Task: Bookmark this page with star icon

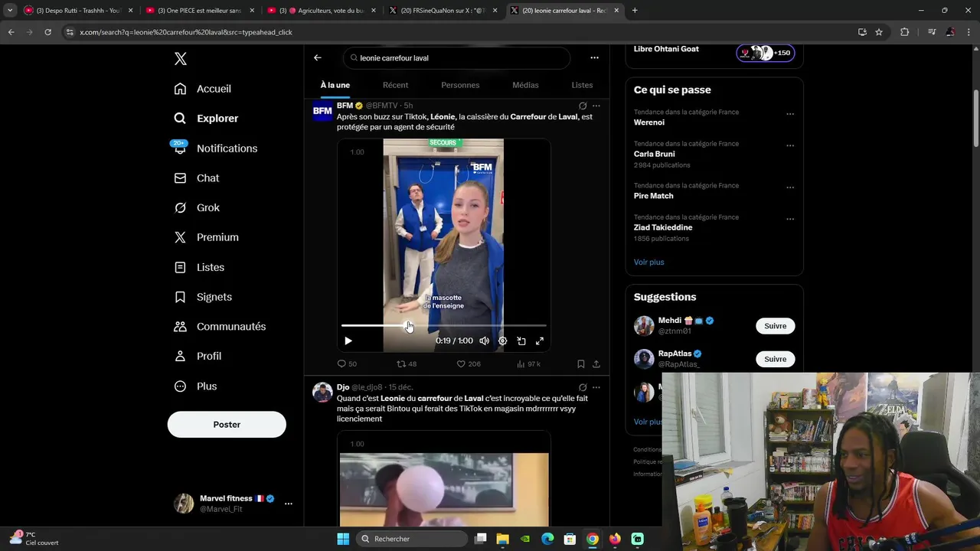Action: point(879,32)
